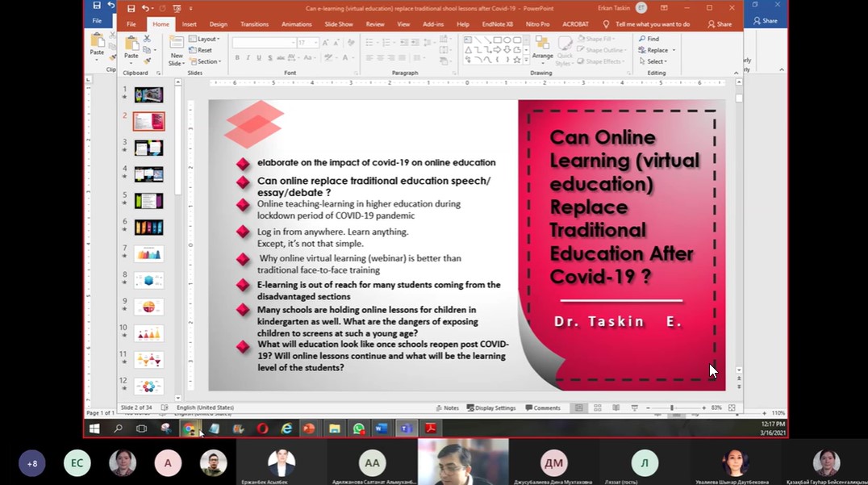
Task: Open the Layout dropdown
Action: tap(204, 39)
